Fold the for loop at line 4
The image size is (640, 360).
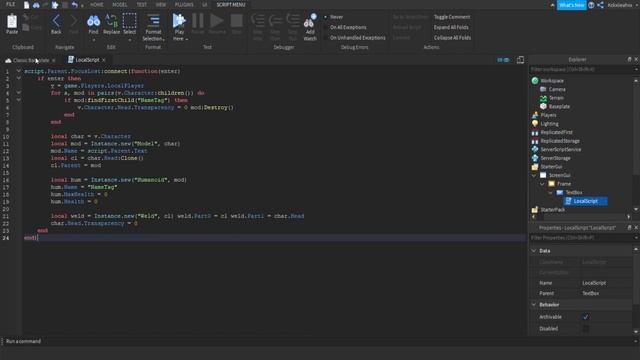[x=18, y=93]
